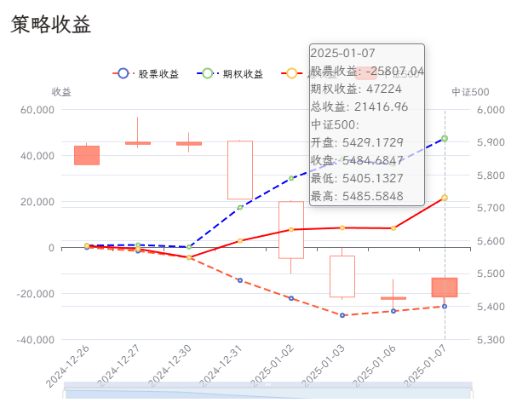Click the zoom slider's top drag bar
Viewport: 511px width, 420px height.
(267, 384)
